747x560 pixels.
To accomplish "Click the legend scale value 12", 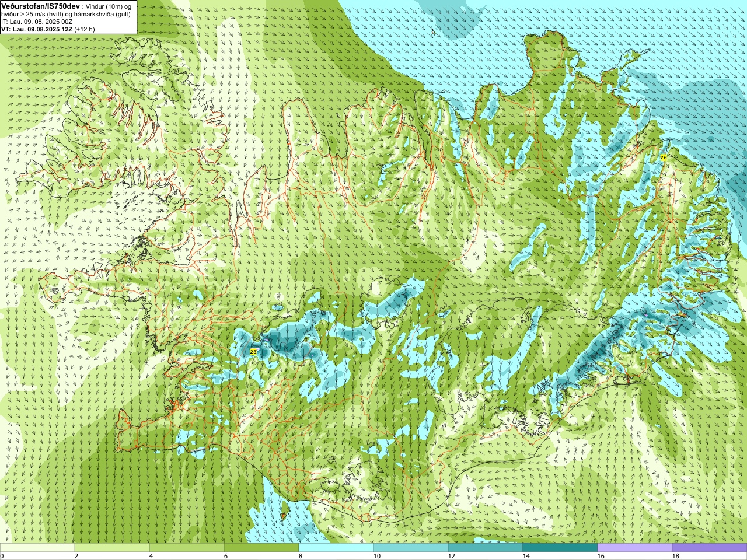I will (x=452, y=556).
